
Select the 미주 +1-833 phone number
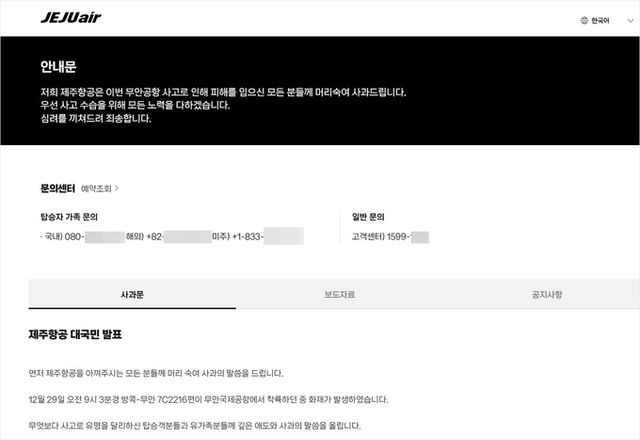coord(258,236)
